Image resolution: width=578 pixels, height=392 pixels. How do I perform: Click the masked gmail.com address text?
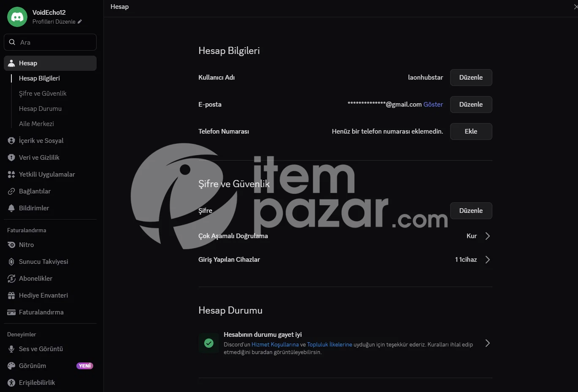pos(384,105)
